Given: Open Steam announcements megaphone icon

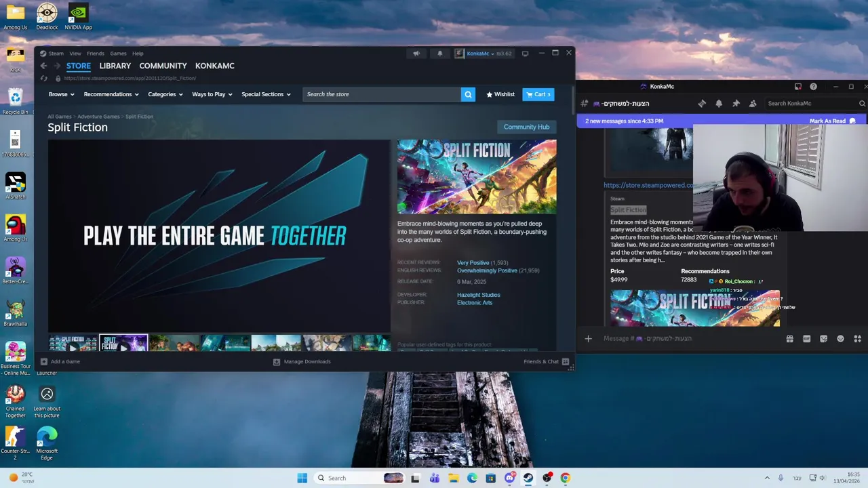Looking at the screenshot, I should [x=416, y=54].
